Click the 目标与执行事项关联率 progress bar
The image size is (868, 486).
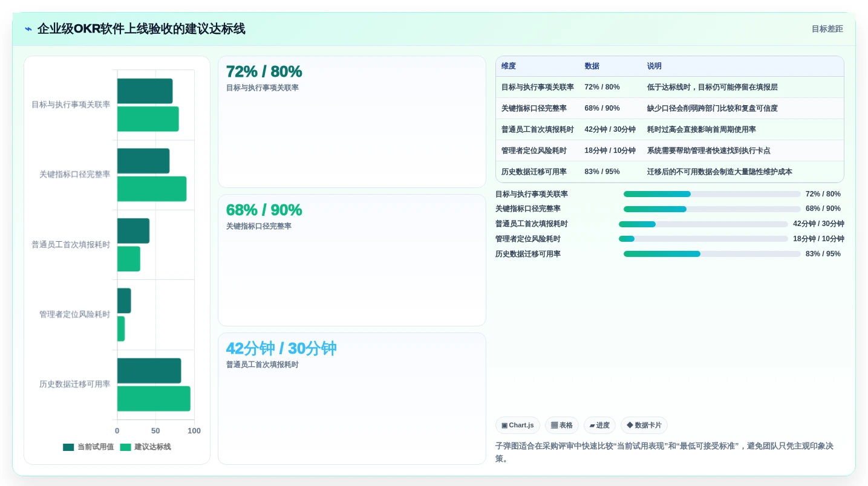712,194
